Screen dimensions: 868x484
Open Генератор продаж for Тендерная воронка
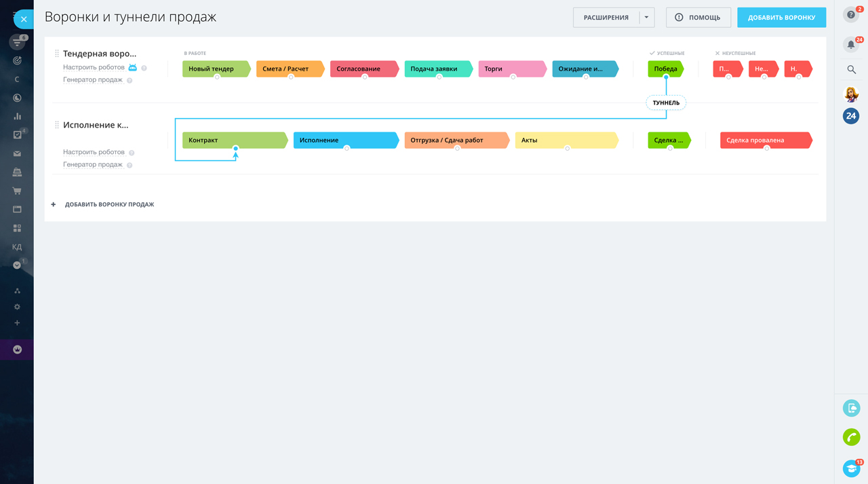tap(93, 80)
